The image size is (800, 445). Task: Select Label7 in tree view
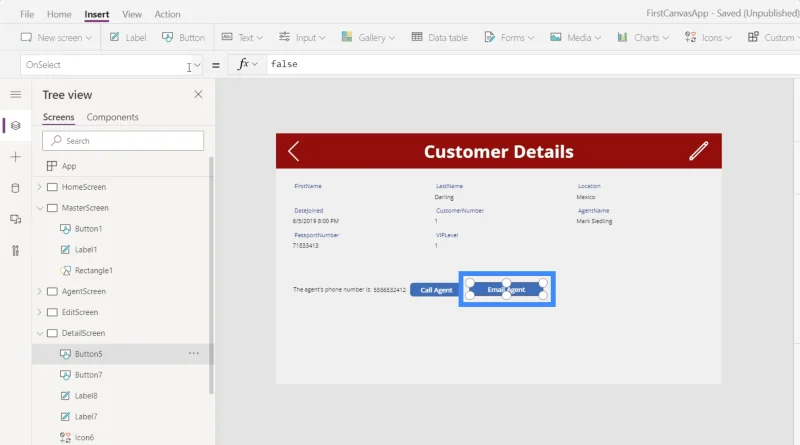[86, 416]
